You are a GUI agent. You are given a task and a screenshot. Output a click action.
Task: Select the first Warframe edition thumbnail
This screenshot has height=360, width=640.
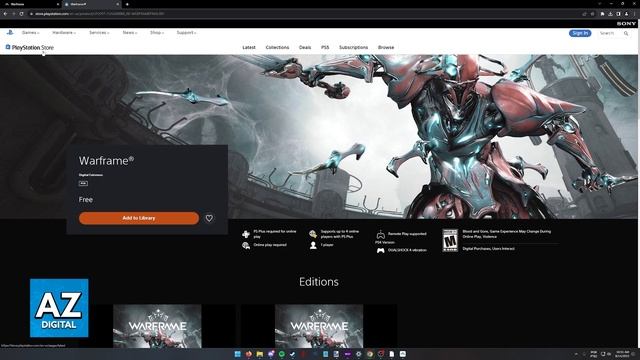click(x=157, y=326)
